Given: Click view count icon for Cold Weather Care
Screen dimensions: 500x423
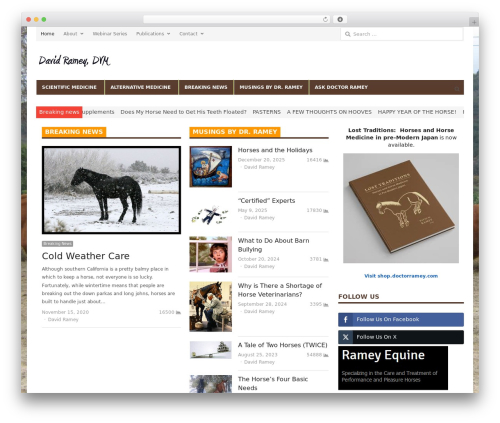Looking at the screenshot, I should pyautogui.click(x=178, y=312).
